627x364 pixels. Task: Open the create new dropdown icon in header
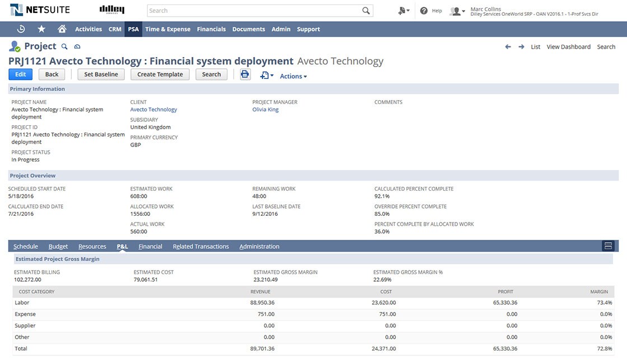404,11
